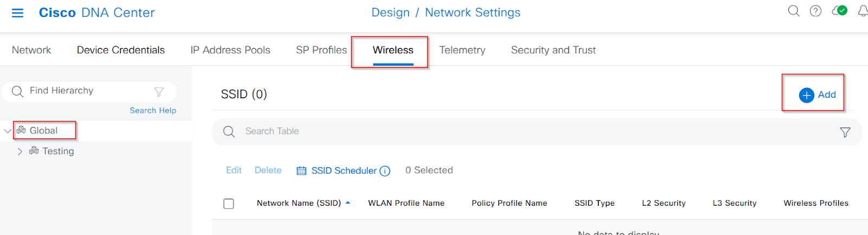Tick the select-all SSID checkbox
Image resolution: width=868 pixels, height=235 pixels.
pyautogui.click(x=229, y=204)
